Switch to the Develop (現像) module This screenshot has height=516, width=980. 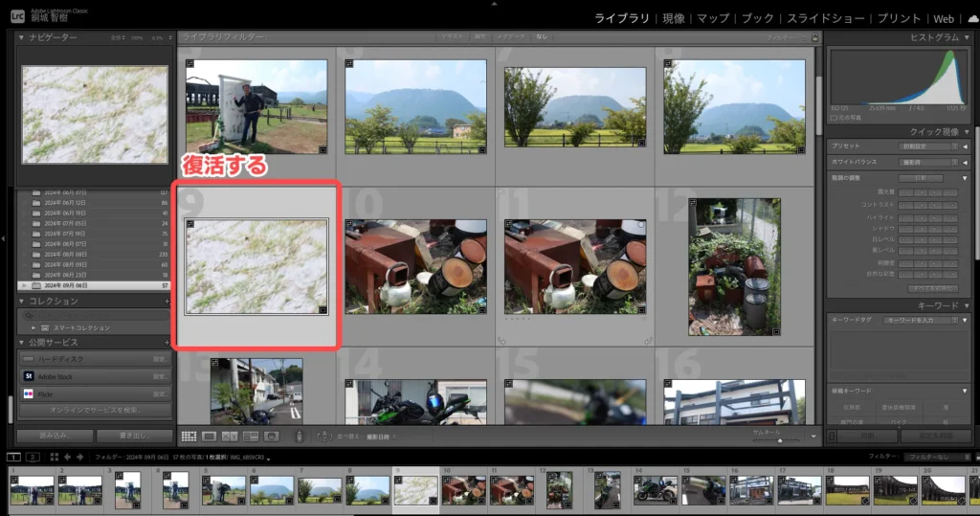pos(674,18)
